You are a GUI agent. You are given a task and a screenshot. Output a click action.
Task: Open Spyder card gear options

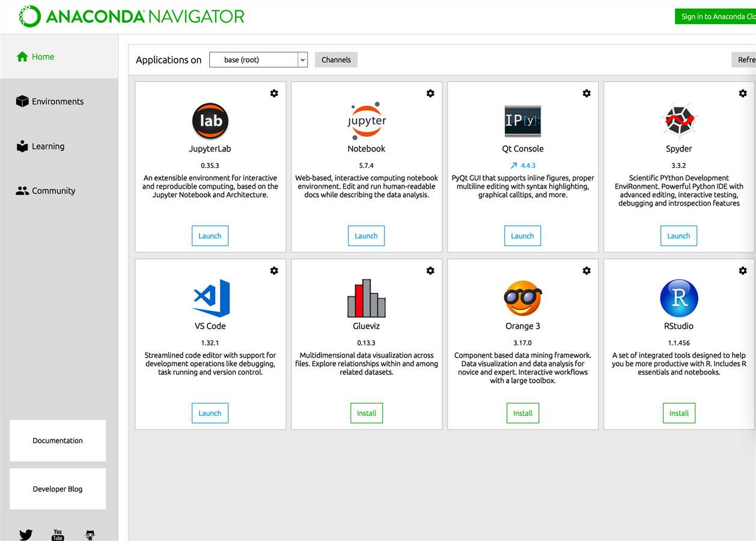coord(743,93)
